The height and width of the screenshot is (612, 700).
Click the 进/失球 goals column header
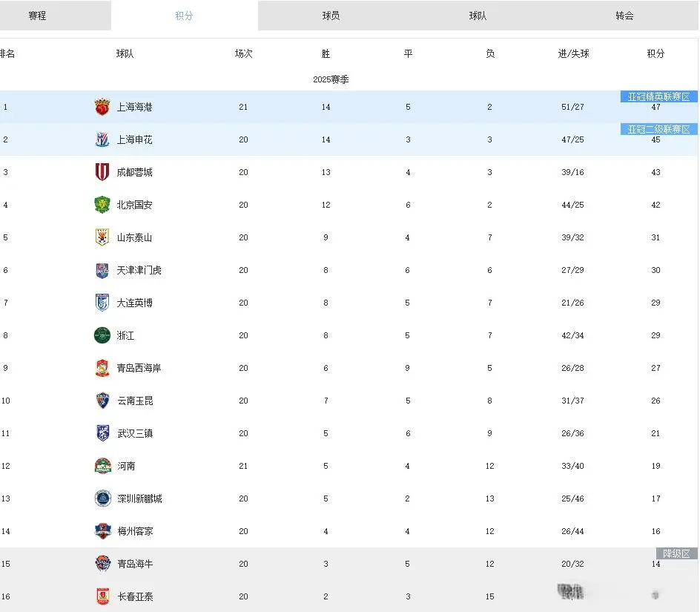click(x=573, y=54)
